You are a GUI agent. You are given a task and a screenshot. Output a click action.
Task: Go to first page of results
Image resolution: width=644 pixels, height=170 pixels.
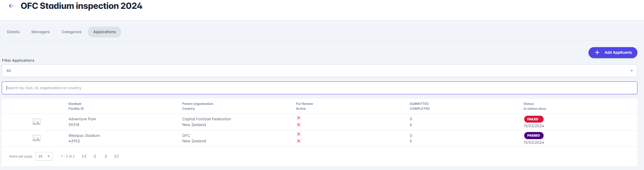pos(84,156)
